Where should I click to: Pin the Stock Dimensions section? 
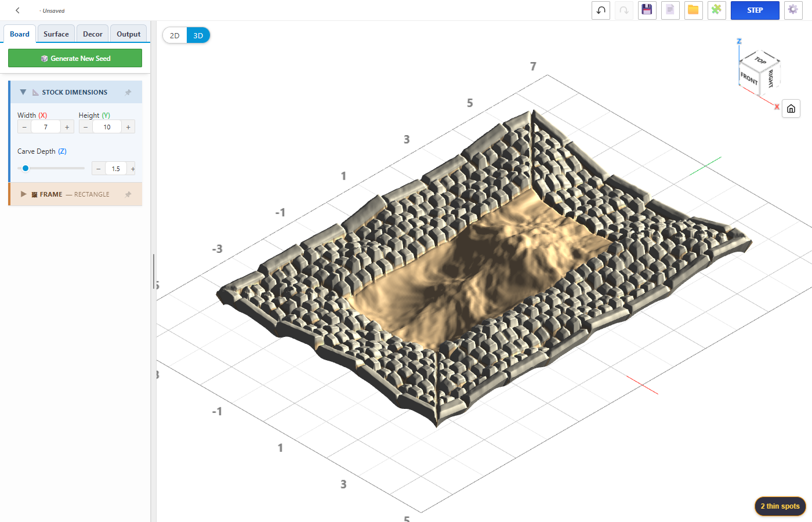(128, 92)
